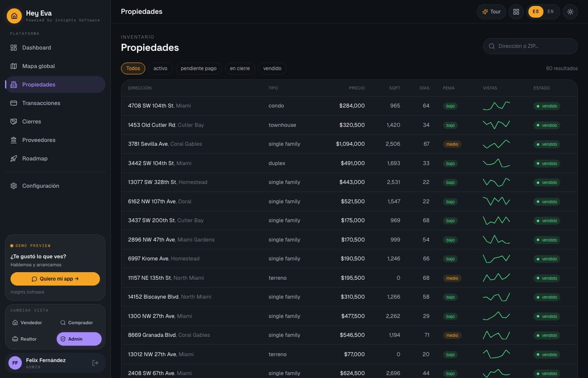
Task: Click the $1,094,000 price cell
Action: [350, 144]
